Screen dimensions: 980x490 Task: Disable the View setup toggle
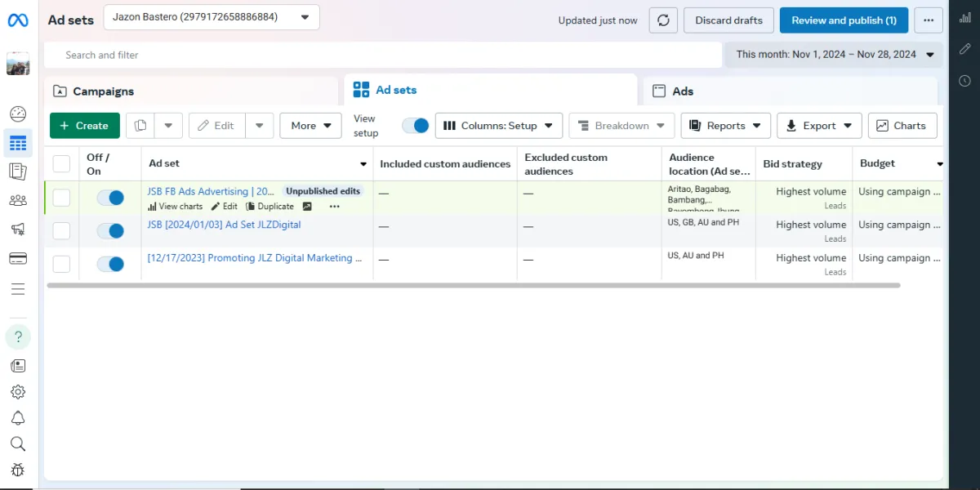click(x=416, y=126)
